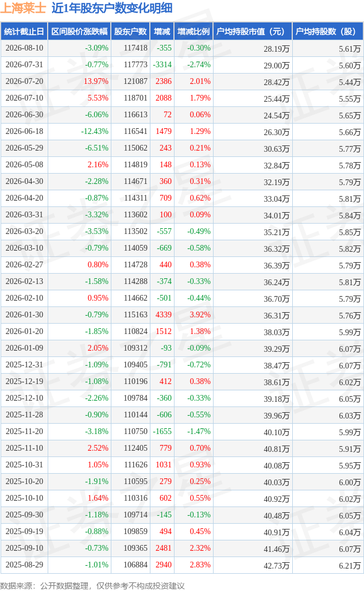Click the 增减 column header

[162, 32]
